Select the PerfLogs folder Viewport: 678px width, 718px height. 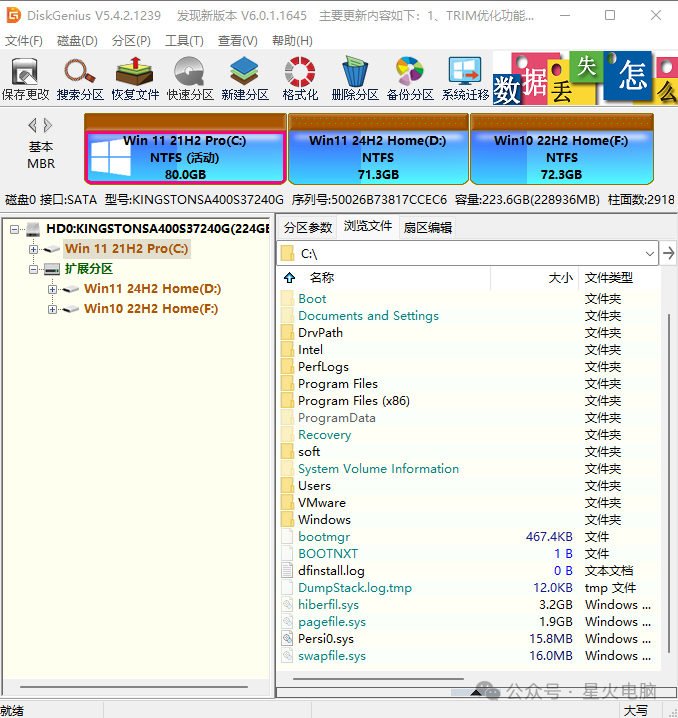tap(323, 366)
